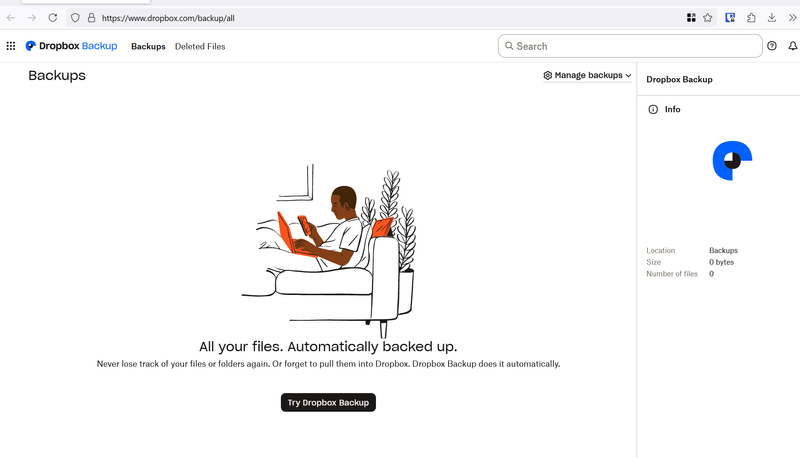Open the help question mark icon
800x458 pixels.
772,46
